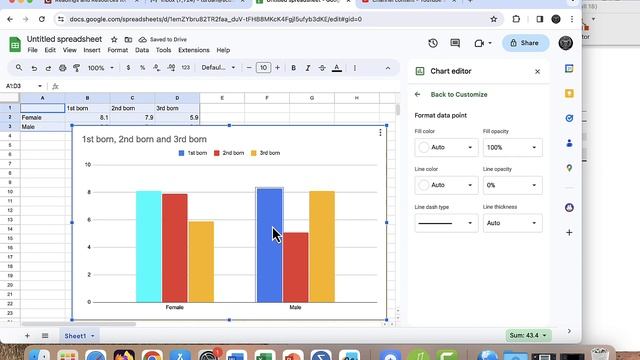Open the text color picker
The width and height of the screenshot is (640, 360).
pos(337,68)
